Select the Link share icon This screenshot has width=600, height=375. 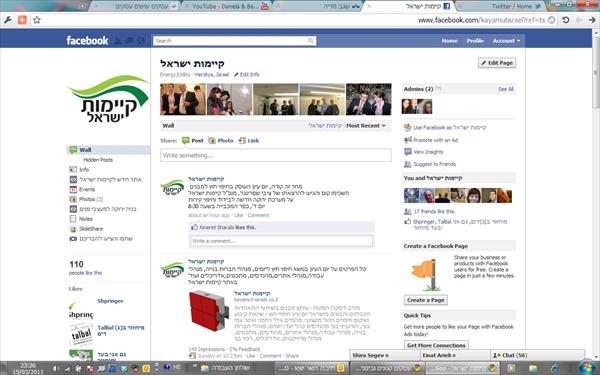[242, 140]
